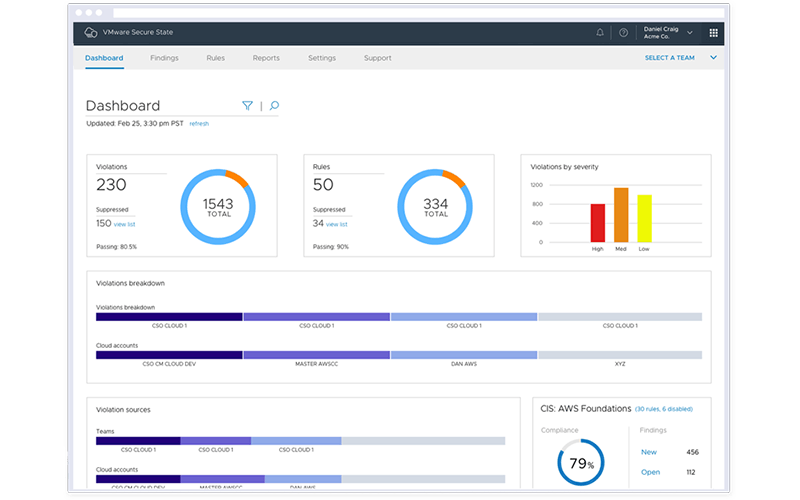The height and width of the screenshot is (500, 800).
Task: Open the Rules tab
Action: [x=215, y=58]
